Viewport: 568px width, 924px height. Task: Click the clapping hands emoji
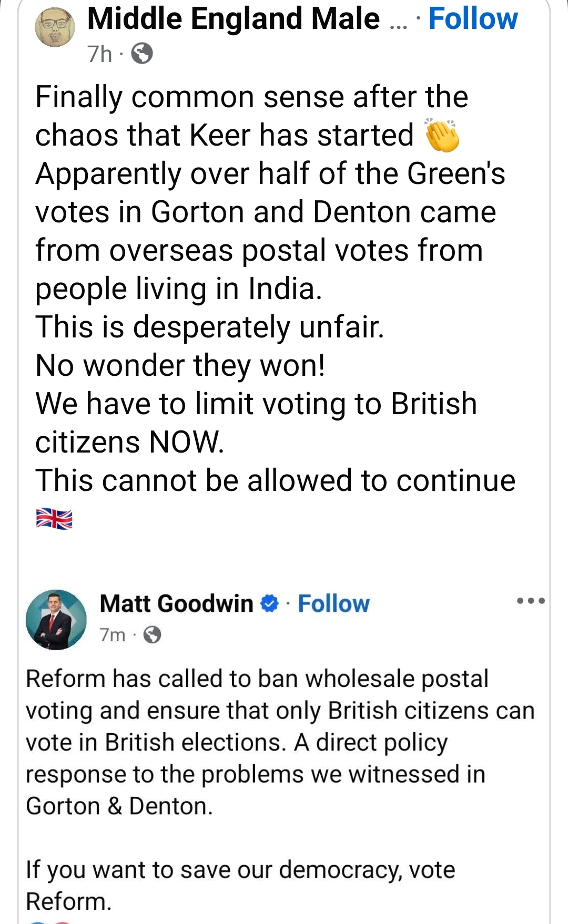point(442,136)
